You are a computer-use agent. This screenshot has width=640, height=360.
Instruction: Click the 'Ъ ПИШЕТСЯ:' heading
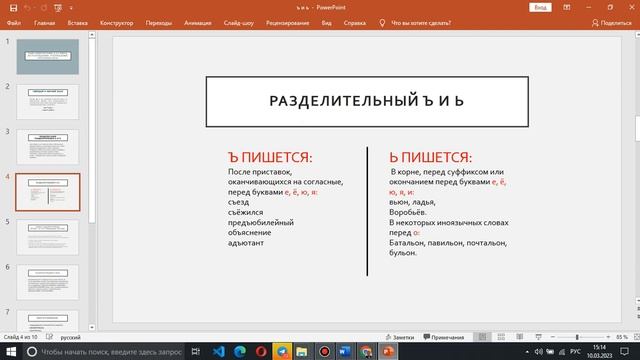(x=270, y=157)
